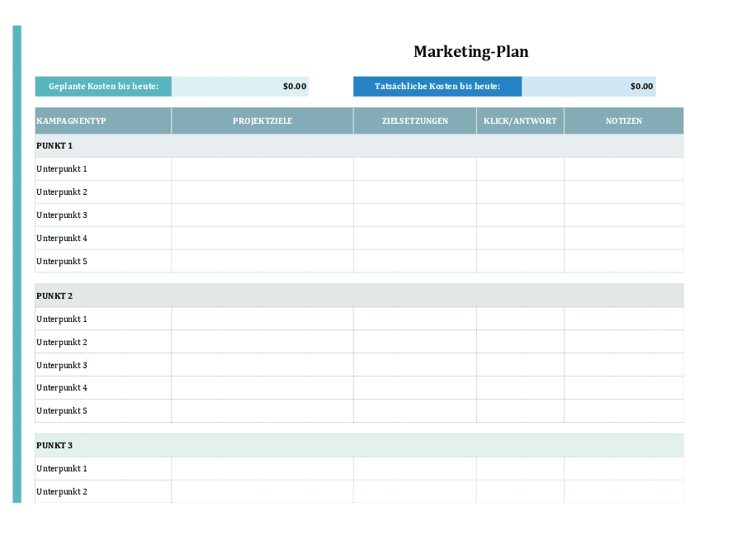Click Projektziele cell for PUNKT 1 Unterpunkt 1

click(x=262, y=169)
